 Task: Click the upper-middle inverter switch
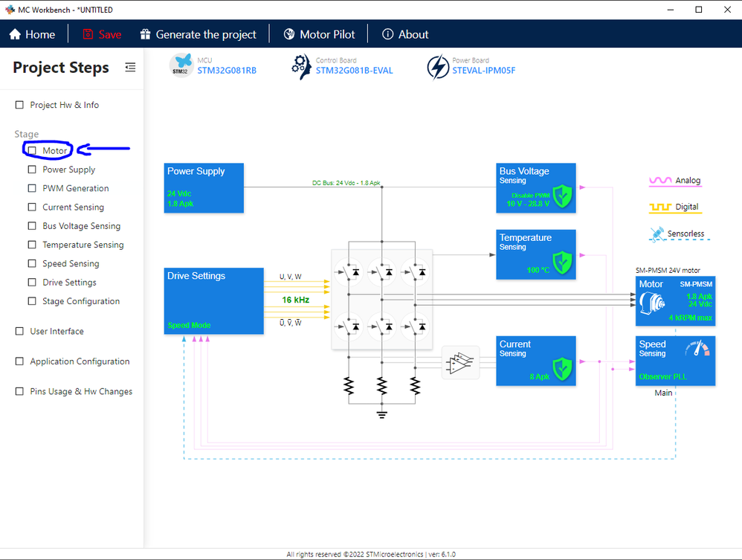[x=381, y=272]
